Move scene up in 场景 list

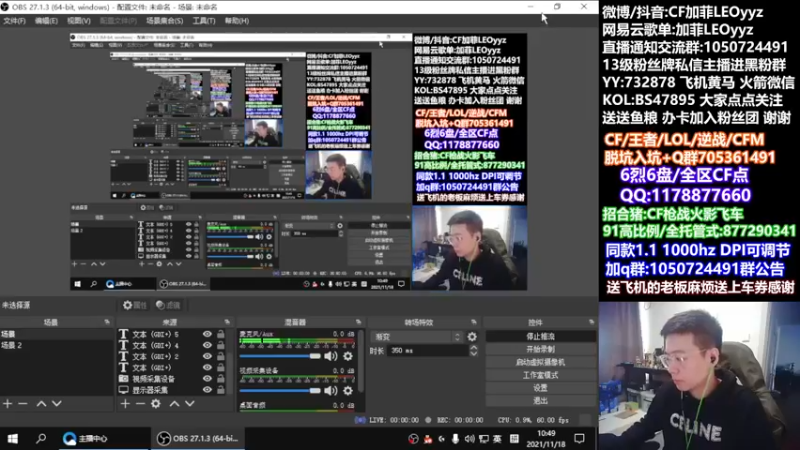pyautogui.click(x=41, y=404)
